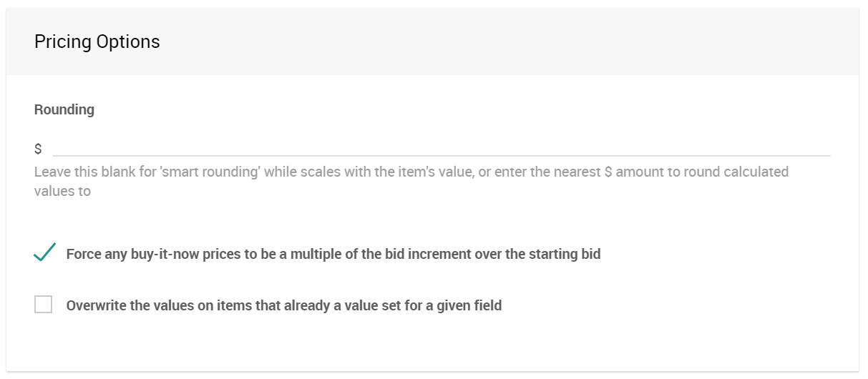Click the 'Overwrite the values on items' label
Screen dimensions: 868x379
coord(179,305)
